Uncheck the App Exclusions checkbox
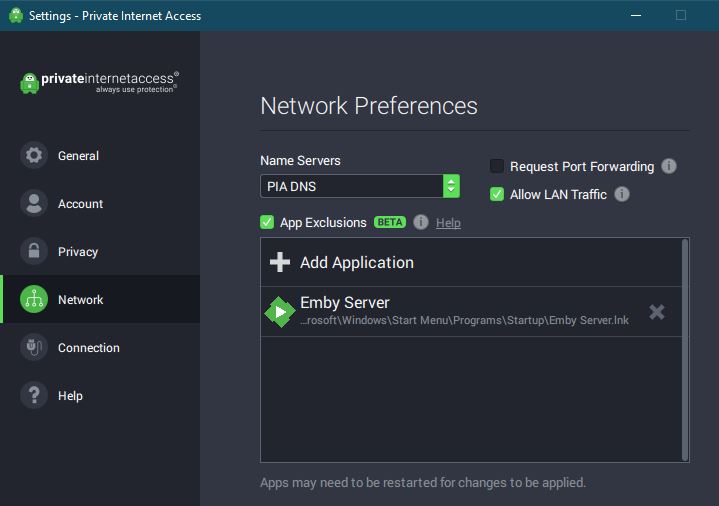 click(x=267, y=222)
